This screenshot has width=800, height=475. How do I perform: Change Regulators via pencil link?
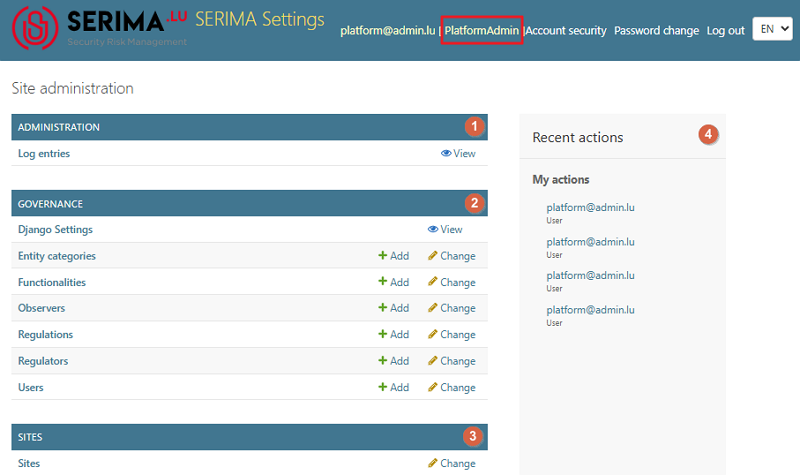pyautogui.click(x=452, y=361)
